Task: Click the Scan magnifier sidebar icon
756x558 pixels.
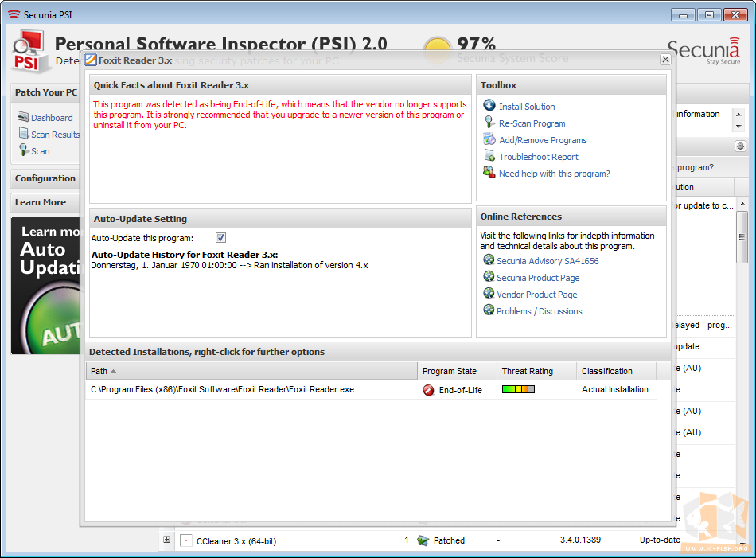Action: tap(24, 150)
